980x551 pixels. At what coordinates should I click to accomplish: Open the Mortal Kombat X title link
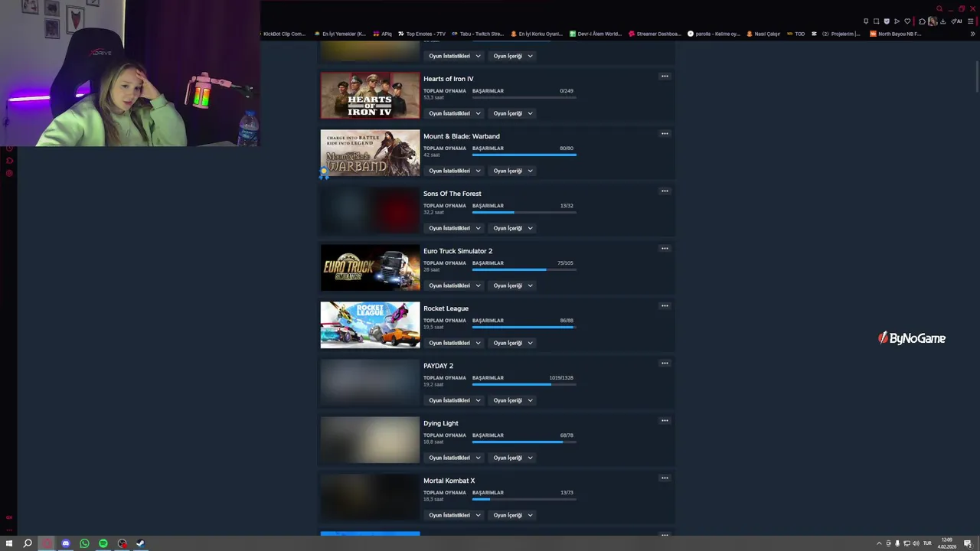[x=449, y=481]
